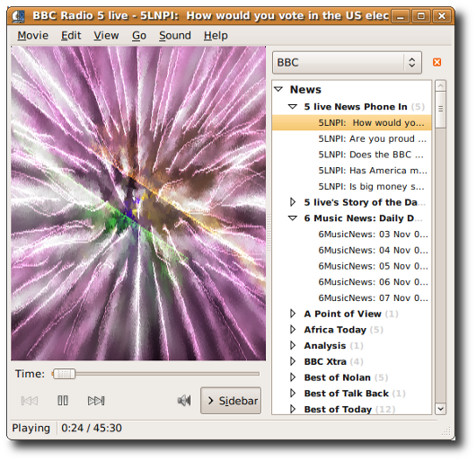476x461 pixels.
Task: Select episode '5LNPI: How would yo...'
Action: coord(351,123)
